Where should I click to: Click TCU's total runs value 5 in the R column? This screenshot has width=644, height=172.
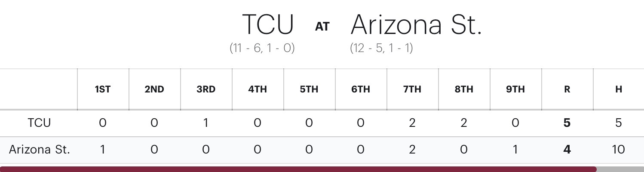click(567, 123)
